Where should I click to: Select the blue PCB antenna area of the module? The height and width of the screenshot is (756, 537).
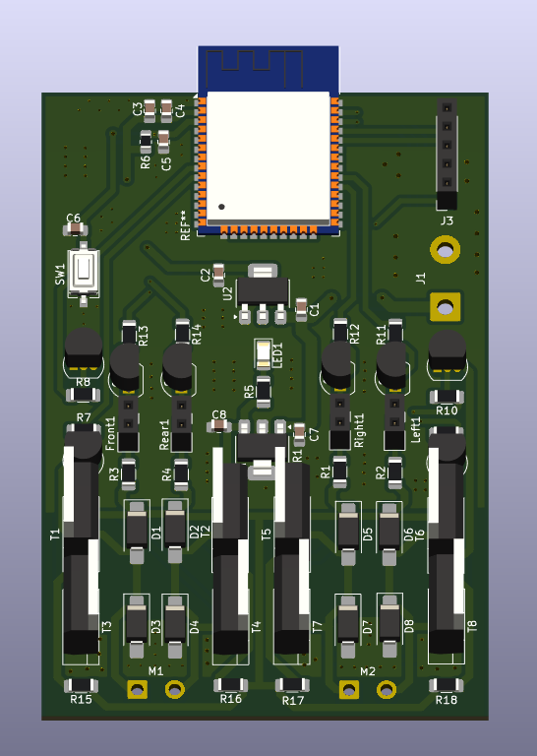pyautogui.click(x=268, y=69)
